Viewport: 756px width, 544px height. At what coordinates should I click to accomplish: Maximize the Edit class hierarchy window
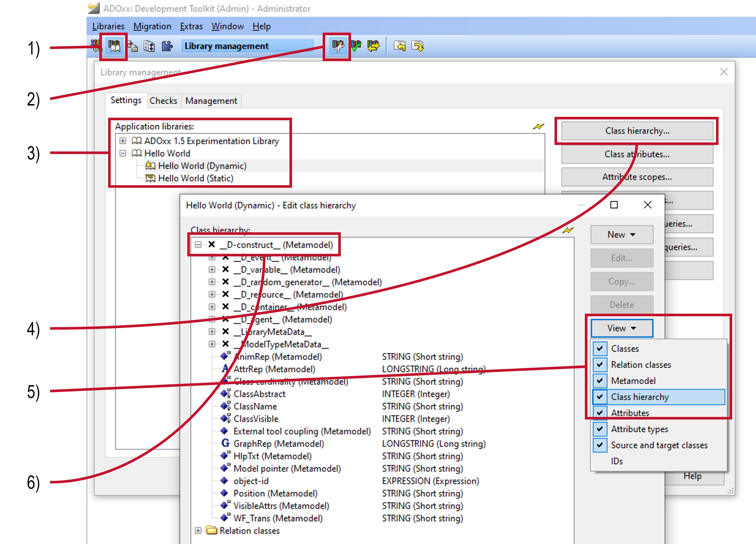click(x=614, y=205)
